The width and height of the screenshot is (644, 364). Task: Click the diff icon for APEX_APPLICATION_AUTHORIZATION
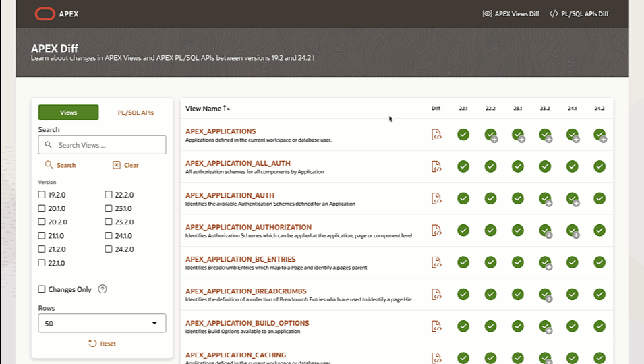pos(436,231)
